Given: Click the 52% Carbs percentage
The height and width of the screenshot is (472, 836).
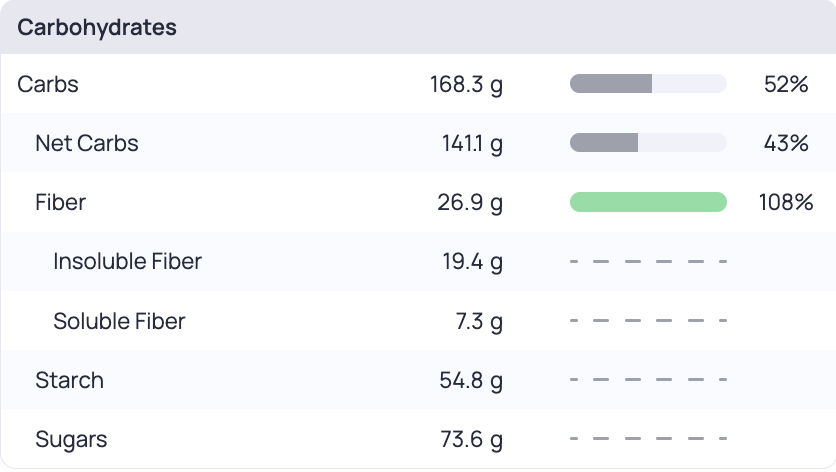Looking at the screenshot, I should [x=786, y=84].
